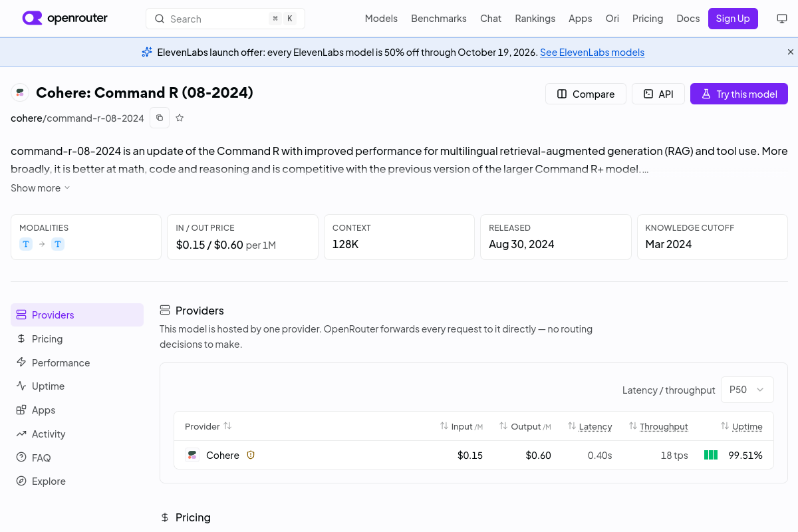Open Ori in top navigation

point(612,19)
